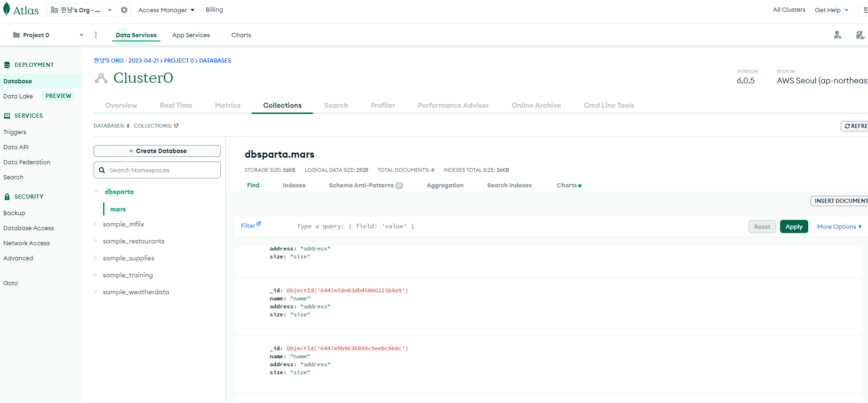Screen dimensions: 868x403
Task: Open Triggers in the sidebar
Action: (x=15, y=132)
